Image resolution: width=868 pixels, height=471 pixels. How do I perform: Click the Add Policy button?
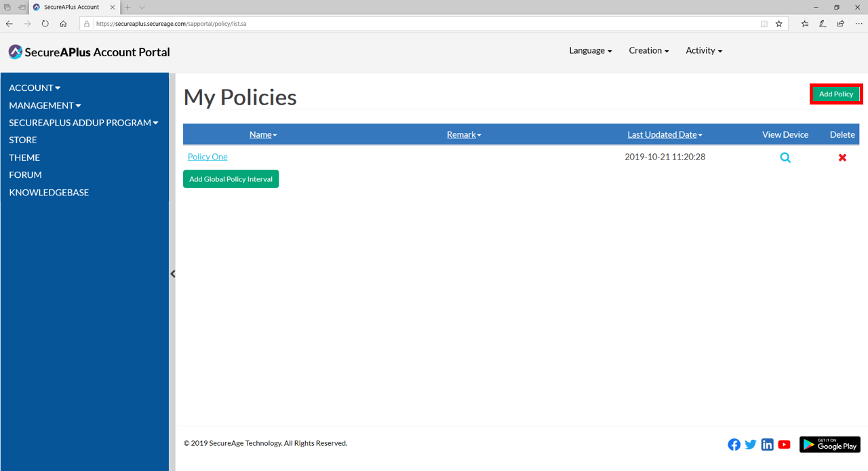836,94
